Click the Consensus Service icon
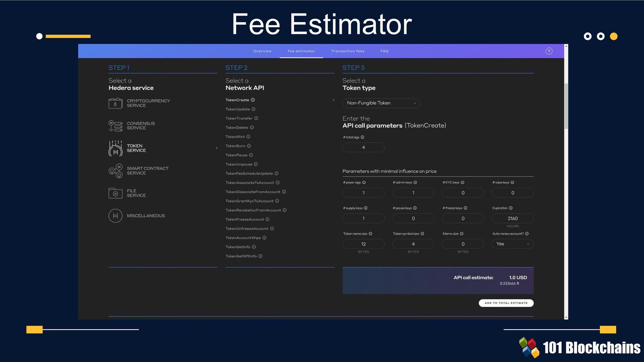Screen dimensions: 644x362 [x=115, y=126]
